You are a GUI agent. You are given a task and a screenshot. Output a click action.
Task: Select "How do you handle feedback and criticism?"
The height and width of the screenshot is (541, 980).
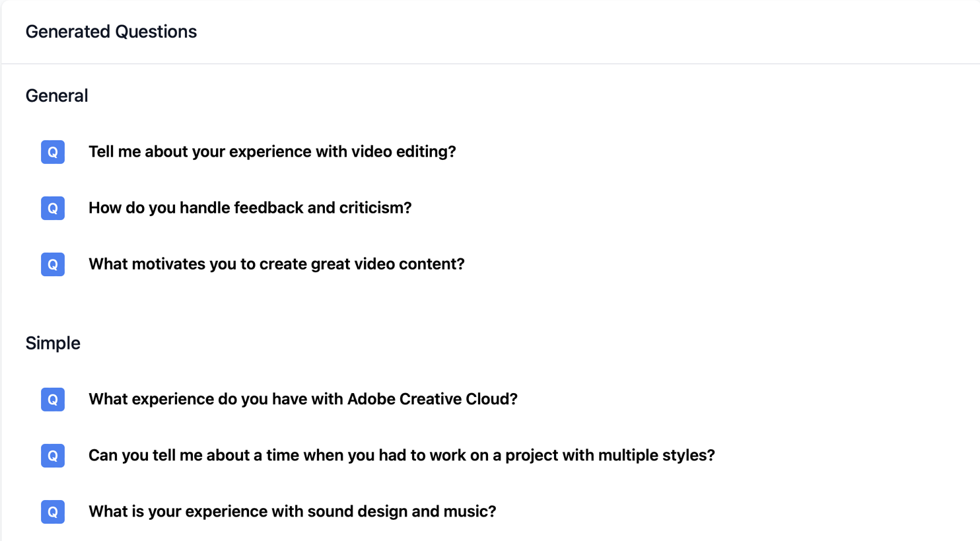250,208
